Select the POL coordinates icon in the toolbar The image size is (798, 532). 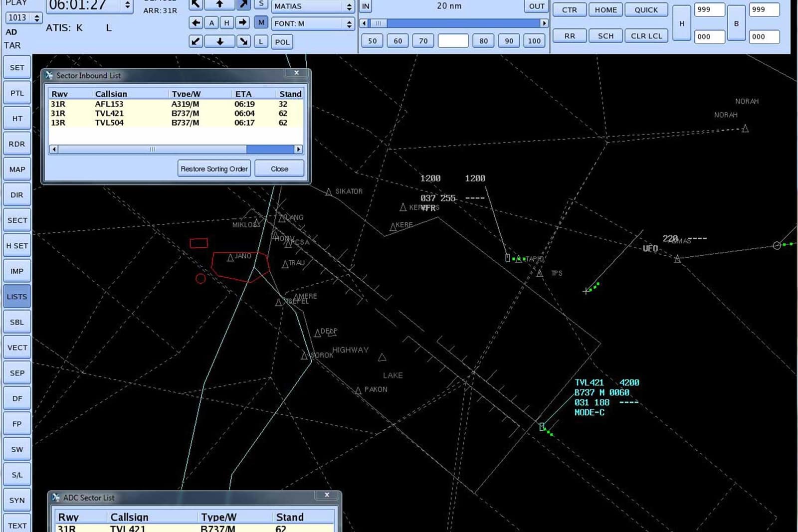[x=282, y=42]
